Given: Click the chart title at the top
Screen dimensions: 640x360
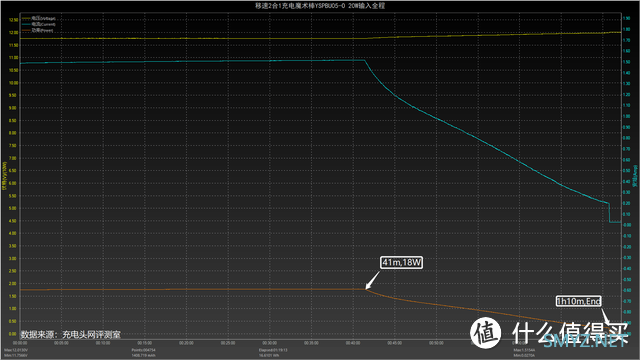Looking at the screenshot, I should 320,6.
